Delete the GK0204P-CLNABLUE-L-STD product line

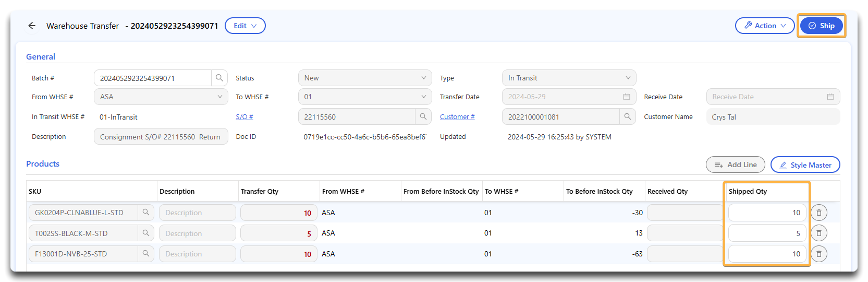pyautogui.click(x=818, y=213)
